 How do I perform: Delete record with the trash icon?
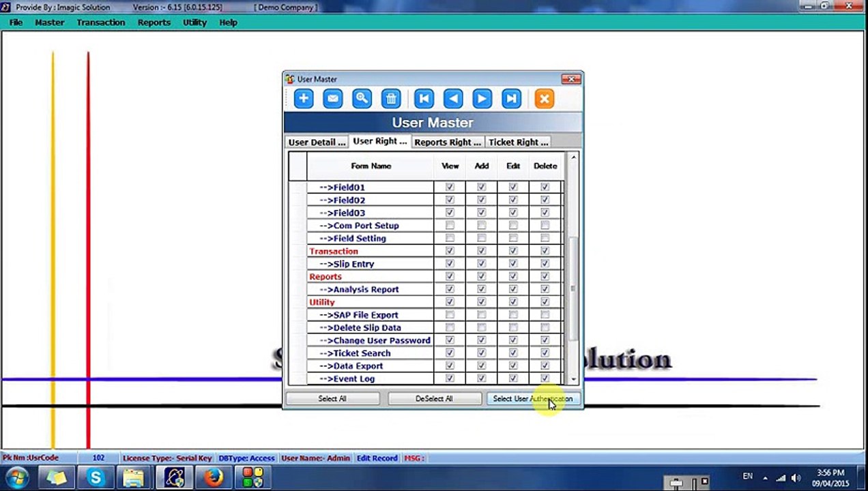tap(391, 99)
